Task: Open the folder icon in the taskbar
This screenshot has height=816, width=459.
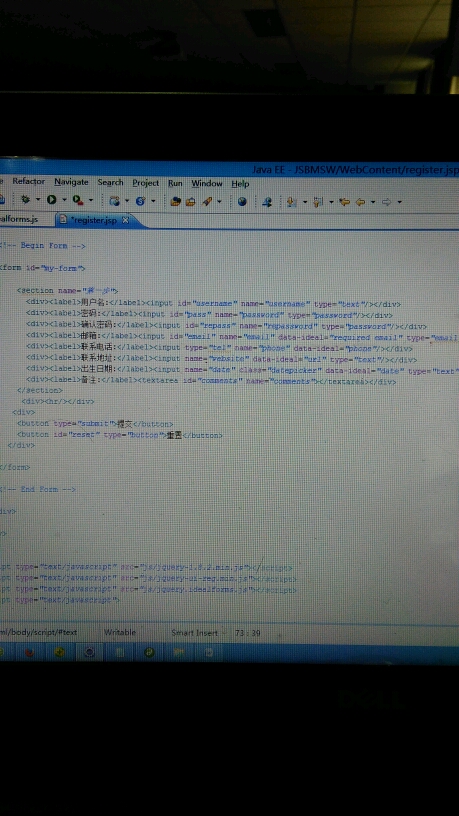Action: point(180,652)
